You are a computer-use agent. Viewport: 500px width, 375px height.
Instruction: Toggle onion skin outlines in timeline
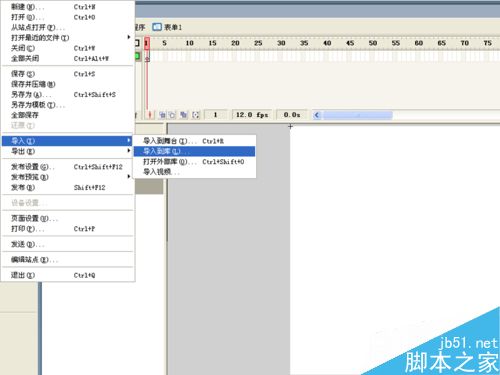click(172, 115)
